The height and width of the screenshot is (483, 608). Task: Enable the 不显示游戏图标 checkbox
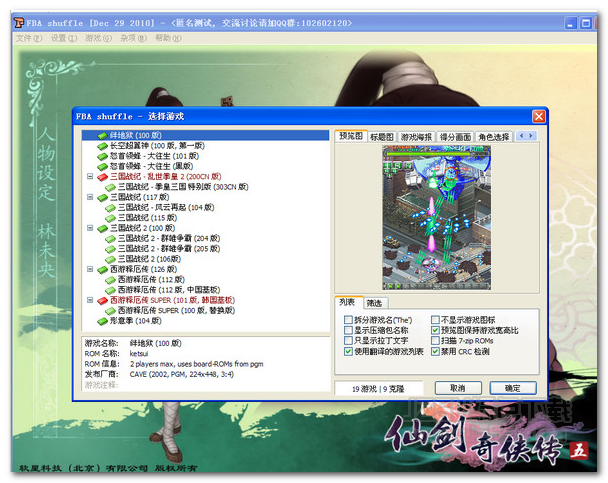[x=435, y=320]
